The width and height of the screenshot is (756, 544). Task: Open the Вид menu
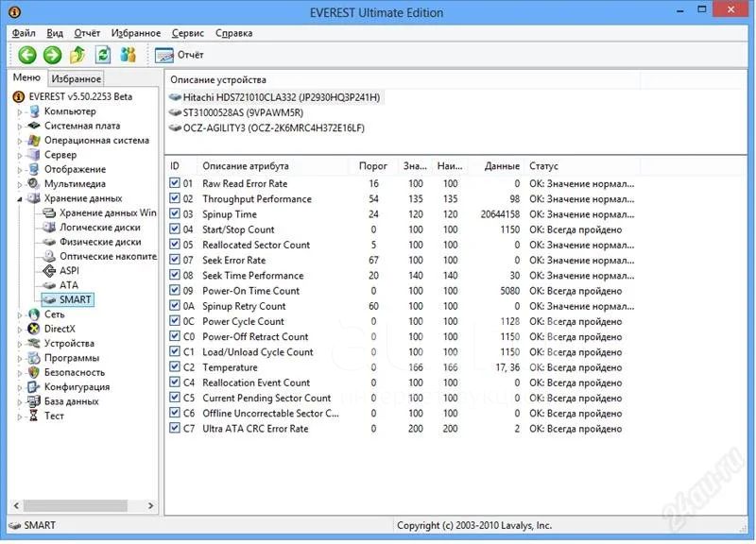tap(55, 33)
